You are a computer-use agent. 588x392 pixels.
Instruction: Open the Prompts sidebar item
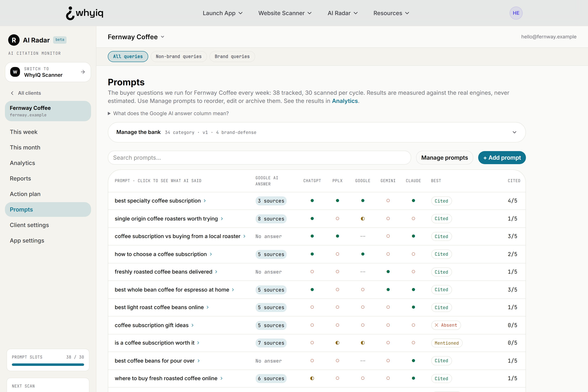(x=48, y=209)
